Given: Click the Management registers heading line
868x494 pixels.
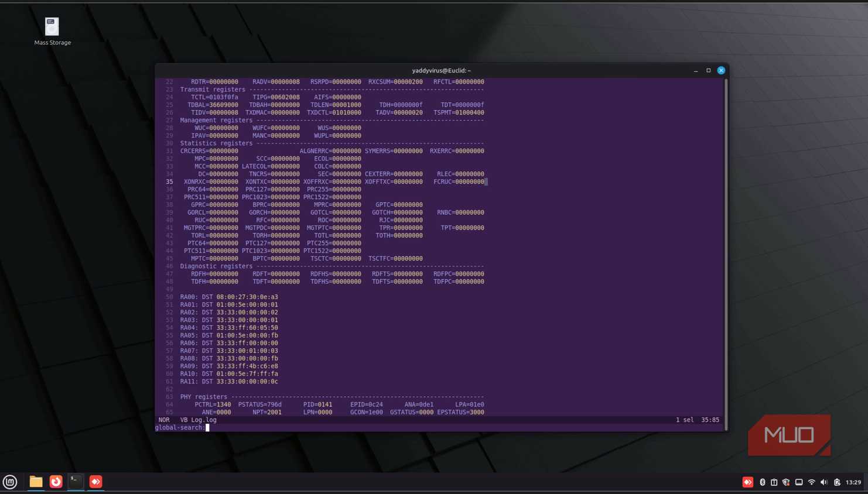Looking at the screenshot, I should (332, 120).
